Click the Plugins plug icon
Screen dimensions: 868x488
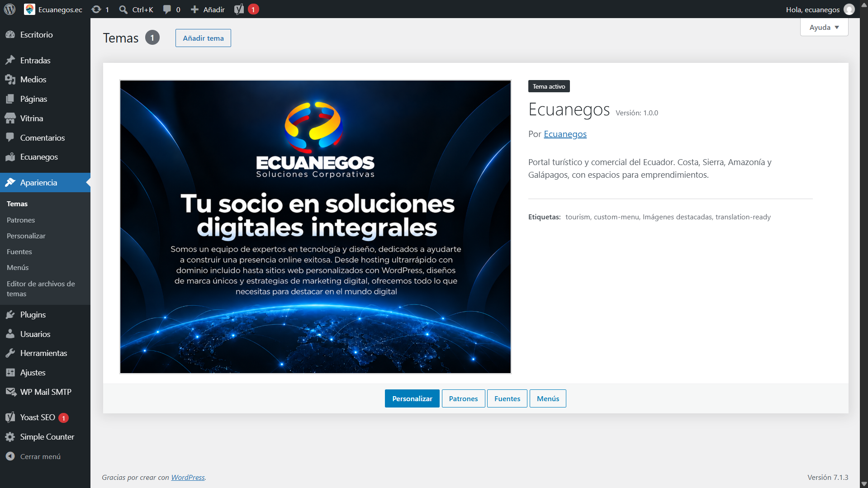[x=10, y=315]
